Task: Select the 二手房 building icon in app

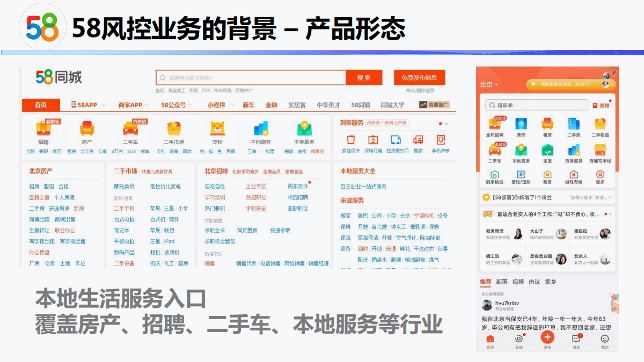Action: tap(574, 124)
